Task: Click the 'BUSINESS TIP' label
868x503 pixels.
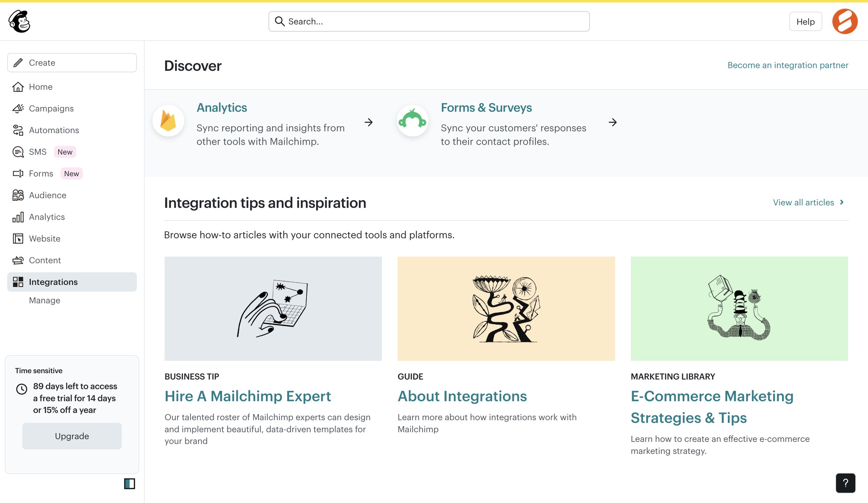Action: point(192,376)
